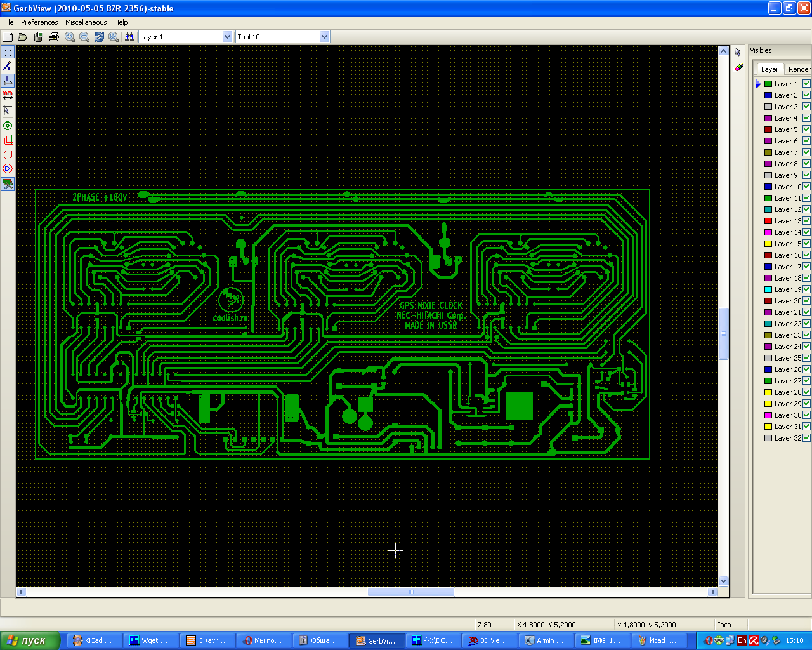
Task: Click the Layer 2 blue color swatch
Action: [768, 95]
